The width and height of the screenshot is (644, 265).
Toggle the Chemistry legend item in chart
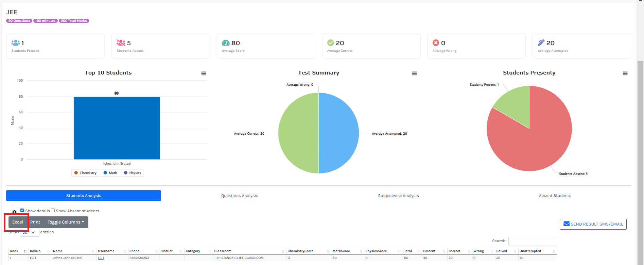click(85, 173)
